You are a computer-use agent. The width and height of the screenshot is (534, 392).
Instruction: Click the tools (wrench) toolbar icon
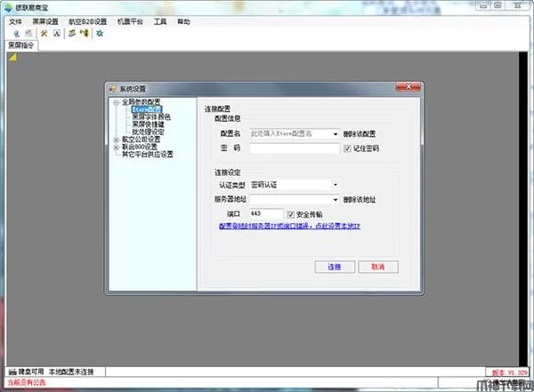pyautogui.click(x=43, y=33)
